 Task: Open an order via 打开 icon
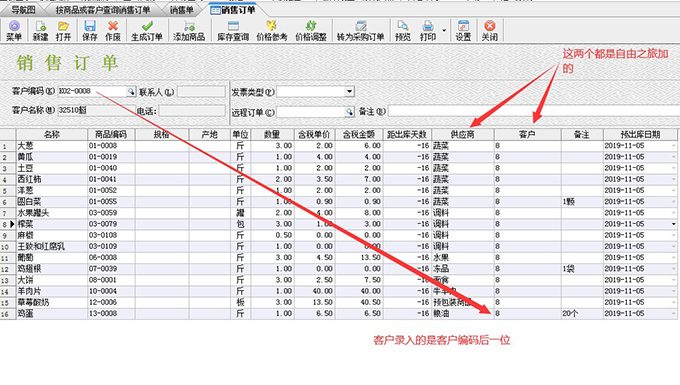63,30
